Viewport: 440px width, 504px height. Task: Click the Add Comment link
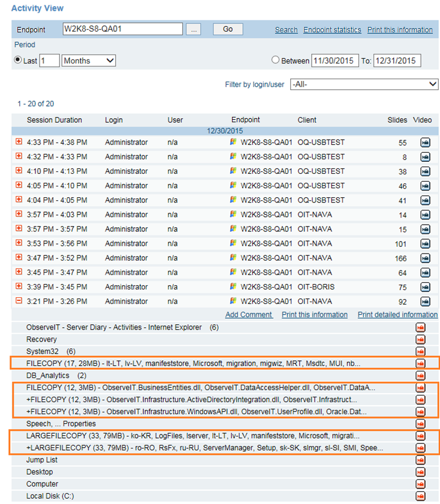(x=249, y=315)
